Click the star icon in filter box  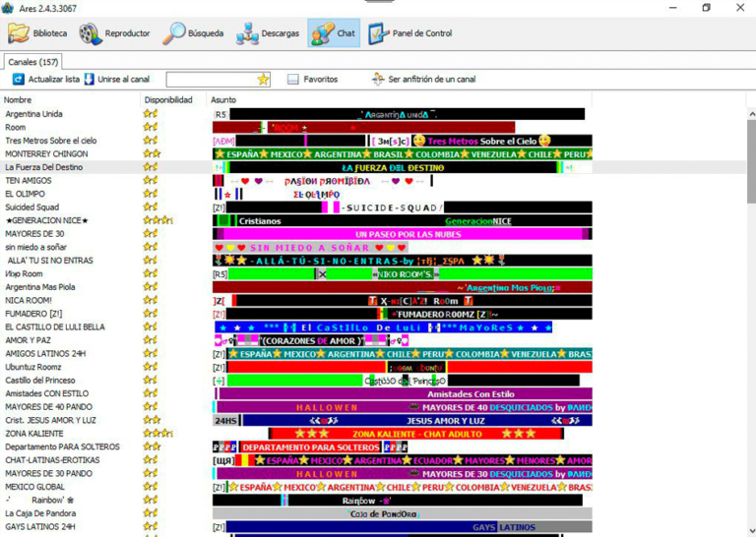(x=263, y=80)
